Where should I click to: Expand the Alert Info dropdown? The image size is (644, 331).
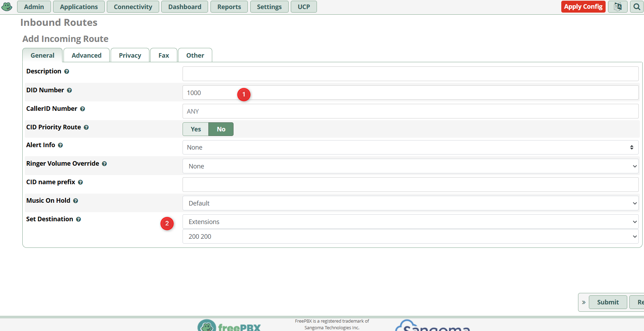[410, 147]
